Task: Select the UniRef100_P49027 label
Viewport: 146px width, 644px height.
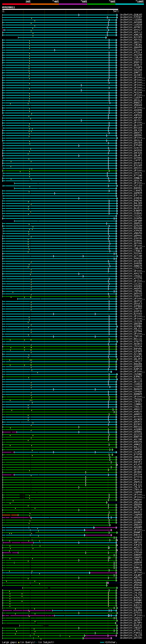Action: pos(131,296)
